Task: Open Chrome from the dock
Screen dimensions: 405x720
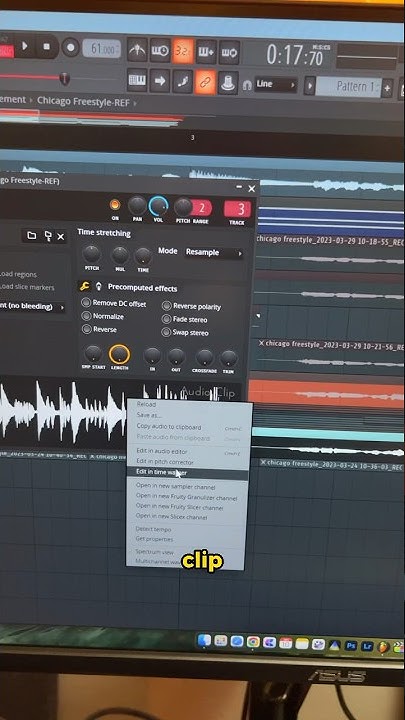Action: (253, 642)
